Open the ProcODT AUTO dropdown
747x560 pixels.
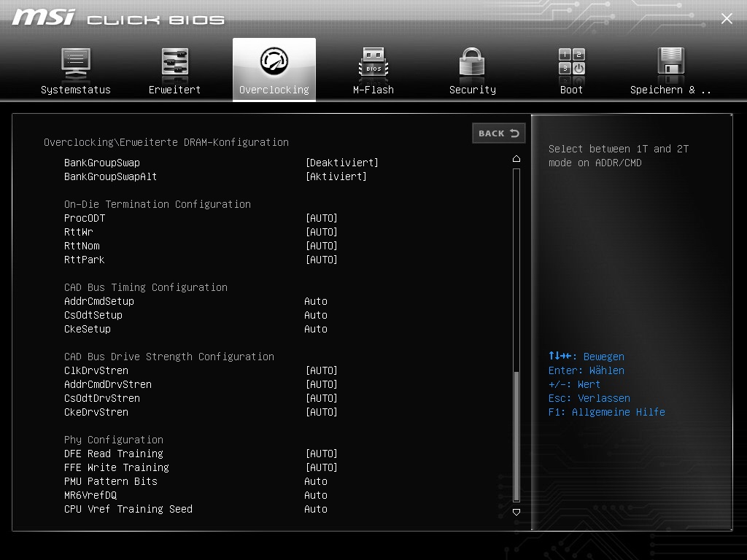coord(322,218)
